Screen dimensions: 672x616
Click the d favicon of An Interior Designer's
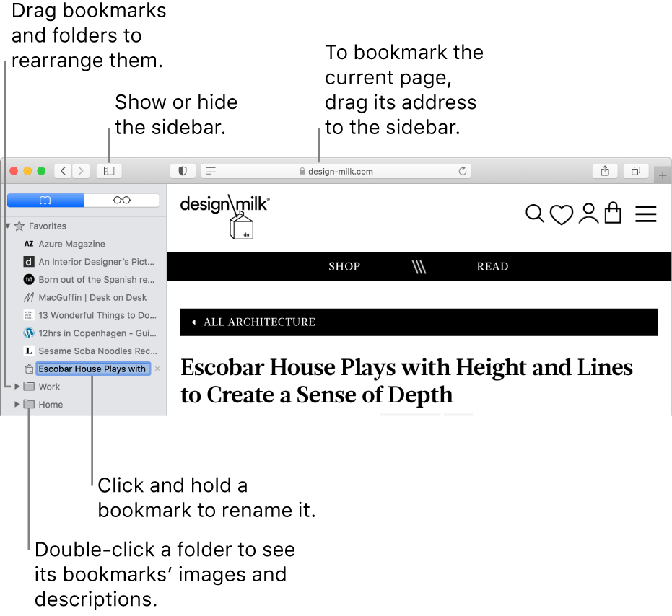(x=29, y=262)
